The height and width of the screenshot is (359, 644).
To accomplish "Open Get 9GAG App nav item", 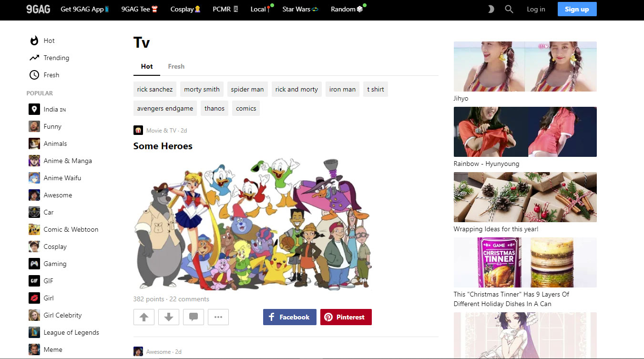I will [85, 9].
